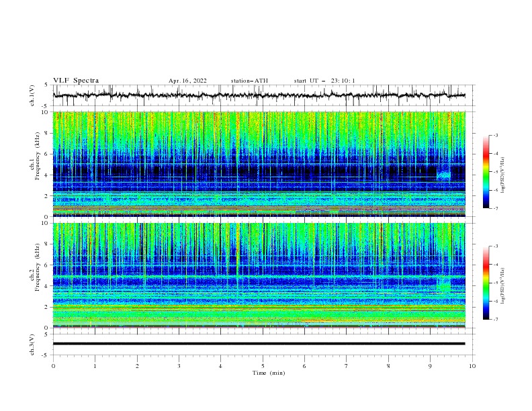532x411 pixels.
Task: Click '-3' on the ch.1 colorbar scale
Action: 495,135
